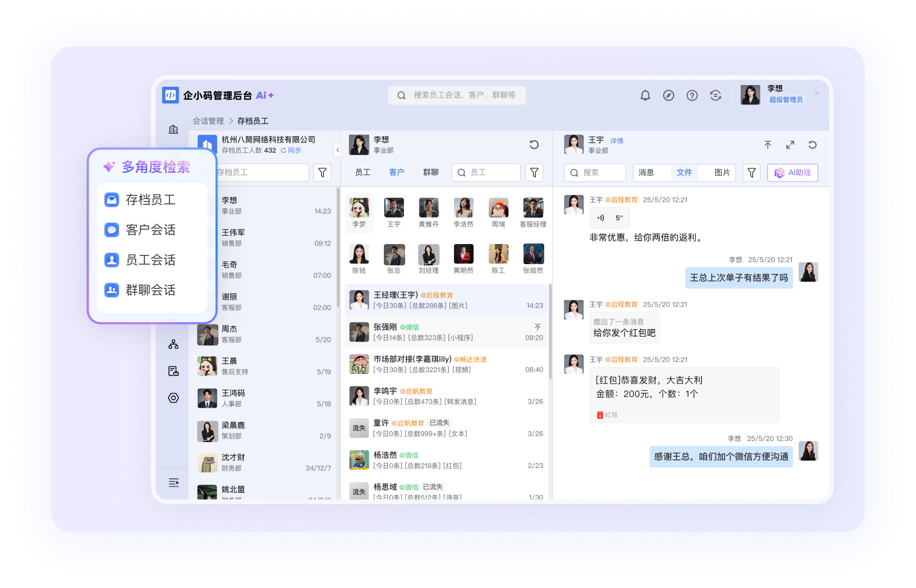Click the help question mark icon
916x588 pixels.
click(692, 95)
